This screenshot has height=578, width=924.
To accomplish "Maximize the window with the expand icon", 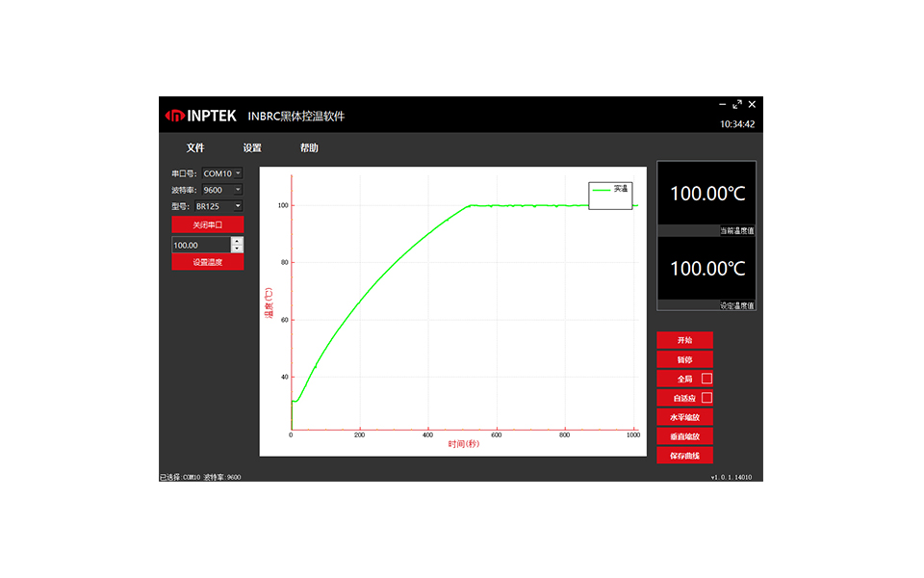I will [x=737, y=104].
